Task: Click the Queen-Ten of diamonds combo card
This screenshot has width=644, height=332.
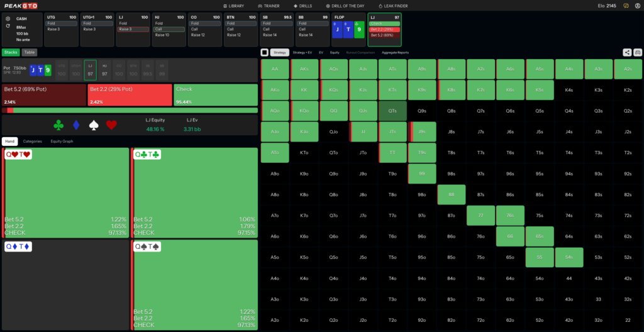Action: click(65, 285)
